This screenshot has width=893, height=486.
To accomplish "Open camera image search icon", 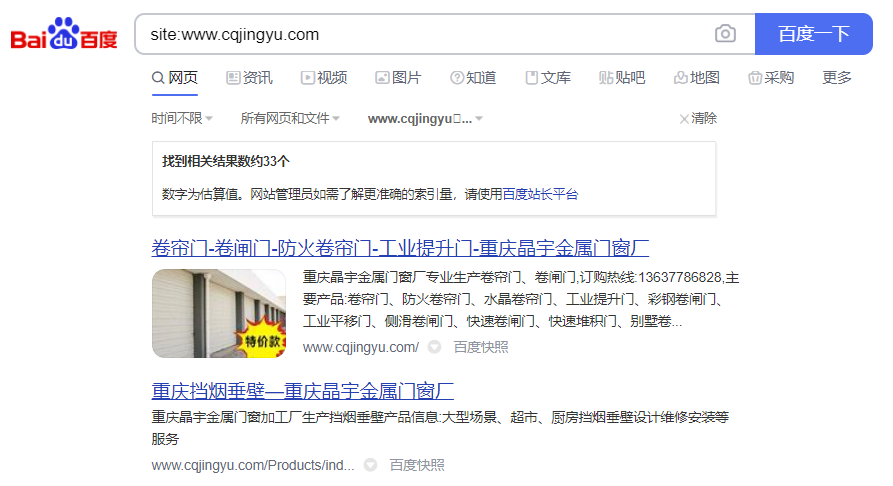I will click(x=725, y=34).
